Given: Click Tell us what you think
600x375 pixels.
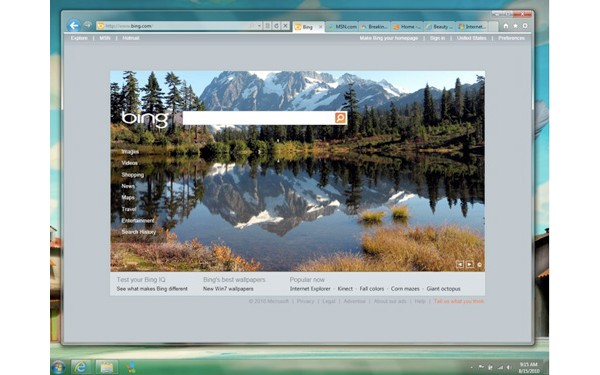Looking at the screenshot, I should click(459, 302).
